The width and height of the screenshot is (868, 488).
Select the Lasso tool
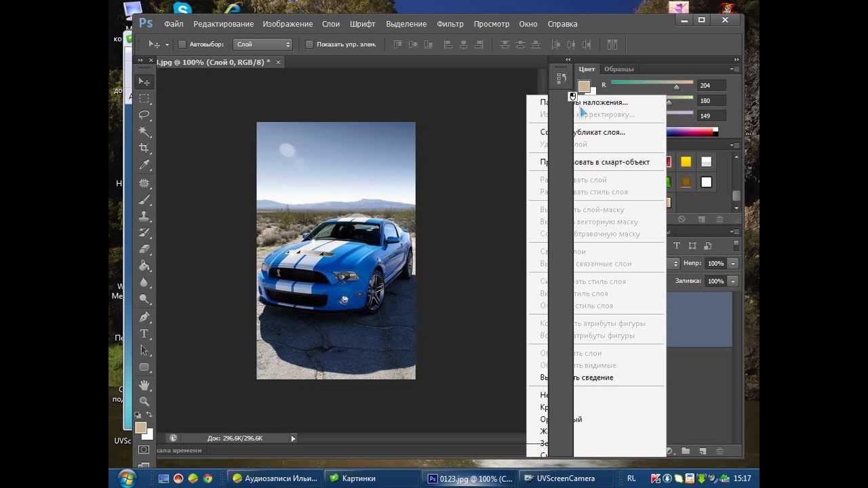(144, 115)
